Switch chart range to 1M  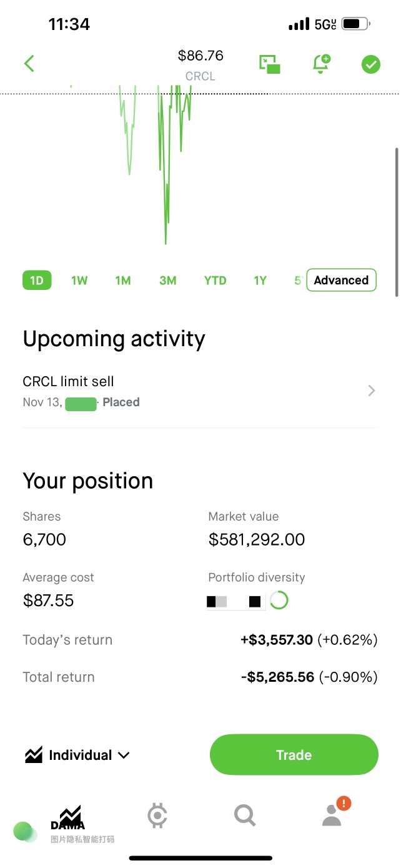click(123, 281)
